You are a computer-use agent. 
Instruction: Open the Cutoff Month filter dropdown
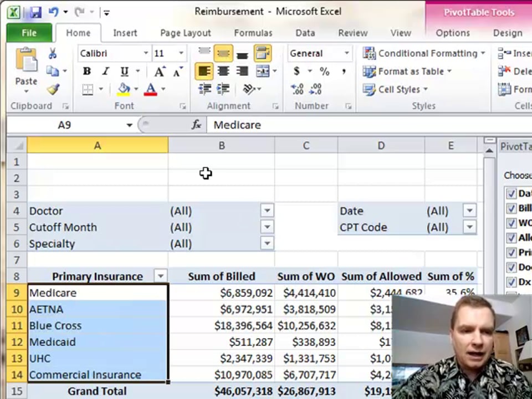(267, 227)
